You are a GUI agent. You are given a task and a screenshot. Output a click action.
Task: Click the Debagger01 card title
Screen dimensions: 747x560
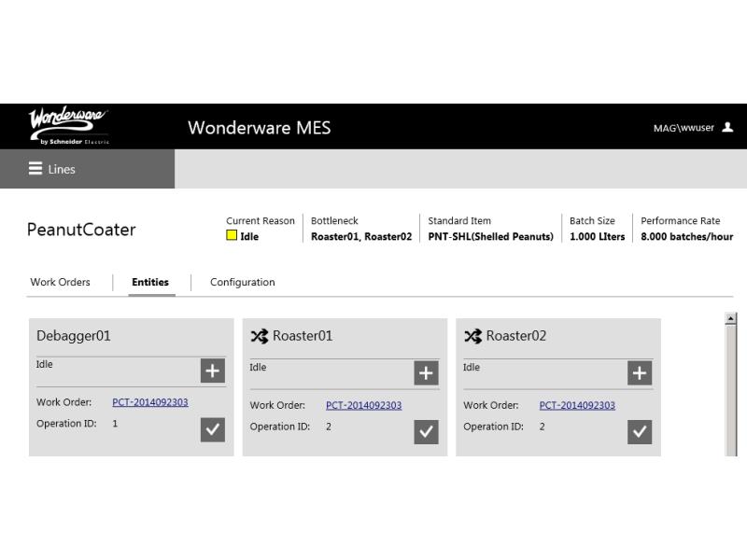[74, 336]
